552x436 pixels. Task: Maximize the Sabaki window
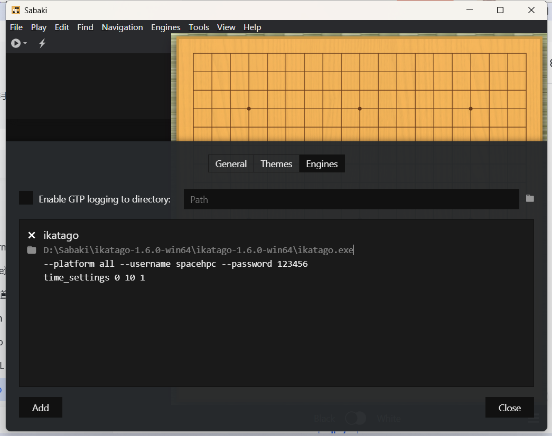pyautogui.click(x=500, y=10)
